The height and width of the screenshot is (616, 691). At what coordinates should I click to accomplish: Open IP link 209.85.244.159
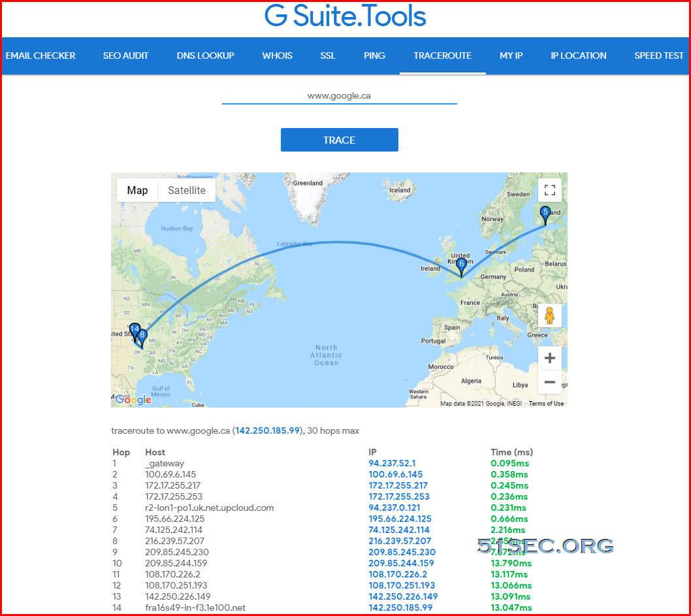click(x=401, y=563)
